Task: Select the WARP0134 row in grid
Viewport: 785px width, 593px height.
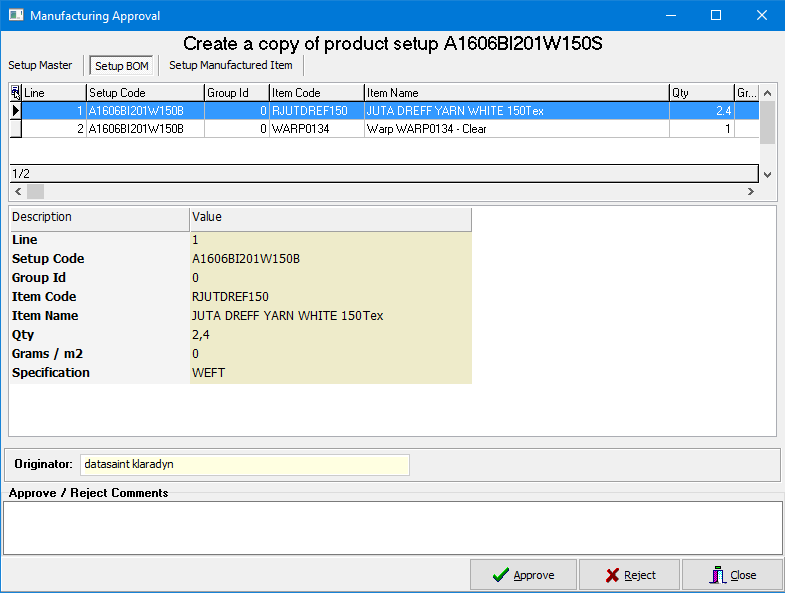Action: point(384,129)
